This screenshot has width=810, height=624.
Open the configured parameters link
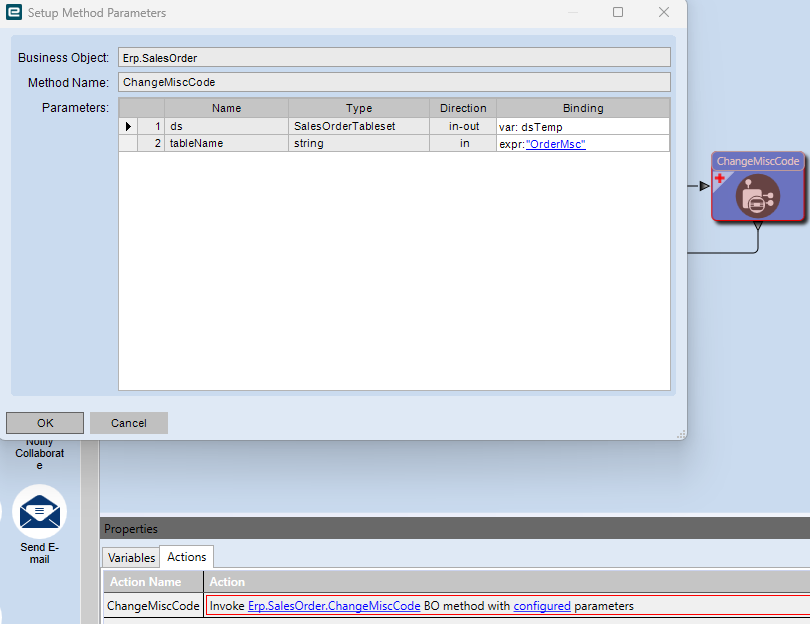(542, 606)
